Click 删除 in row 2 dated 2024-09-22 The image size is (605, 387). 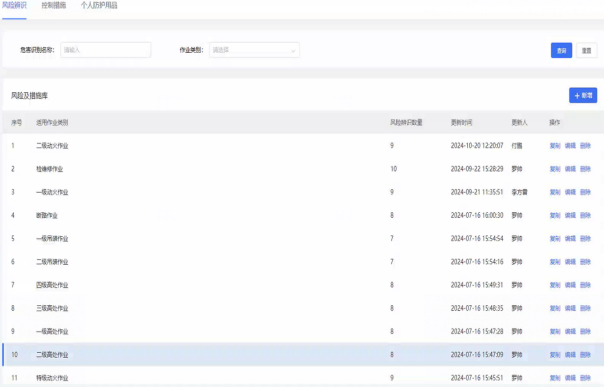point(585,169)
